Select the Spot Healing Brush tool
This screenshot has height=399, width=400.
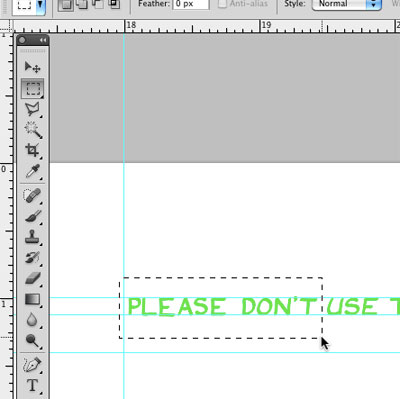click(x=32, y=196)
